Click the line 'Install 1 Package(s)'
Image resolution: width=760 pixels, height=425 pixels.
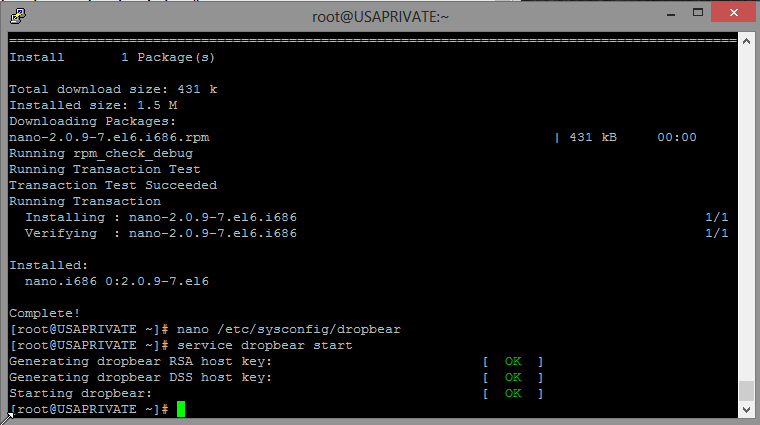(112, 57)
